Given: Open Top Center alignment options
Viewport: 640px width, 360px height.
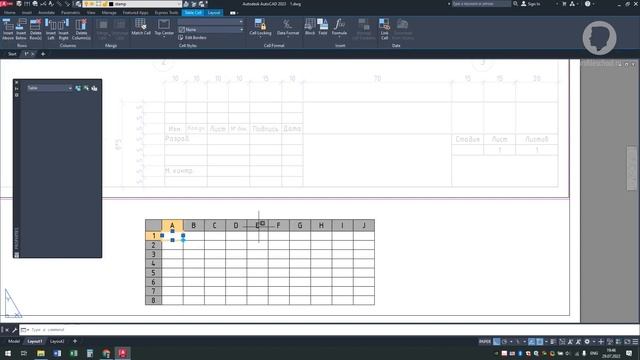Looking at the screenshot, I should [x=164, y=27].
